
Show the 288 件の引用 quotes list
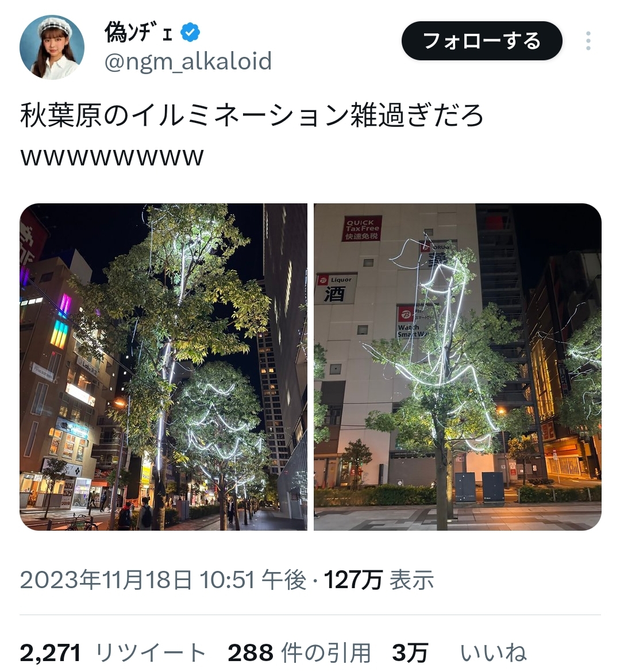(x=299, y=652)
